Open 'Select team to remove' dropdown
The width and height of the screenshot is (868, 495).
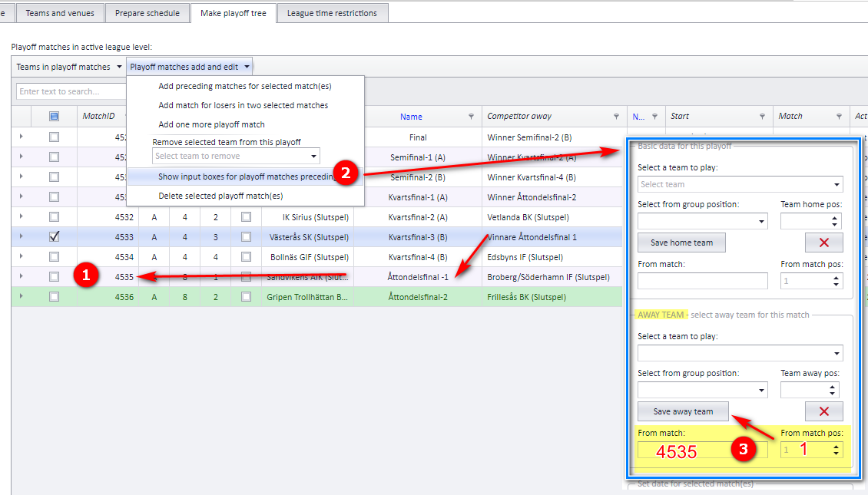(x=237, y=156)
